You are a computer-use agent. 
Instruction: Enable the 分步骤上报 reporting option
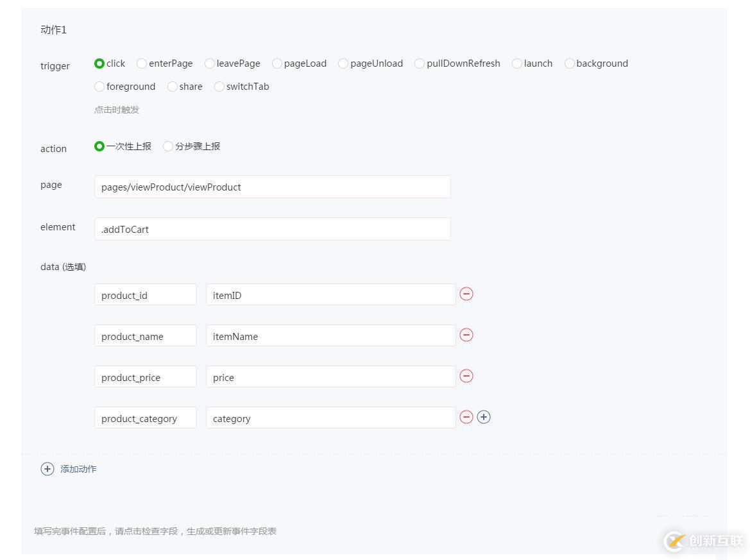coord(167,146)
